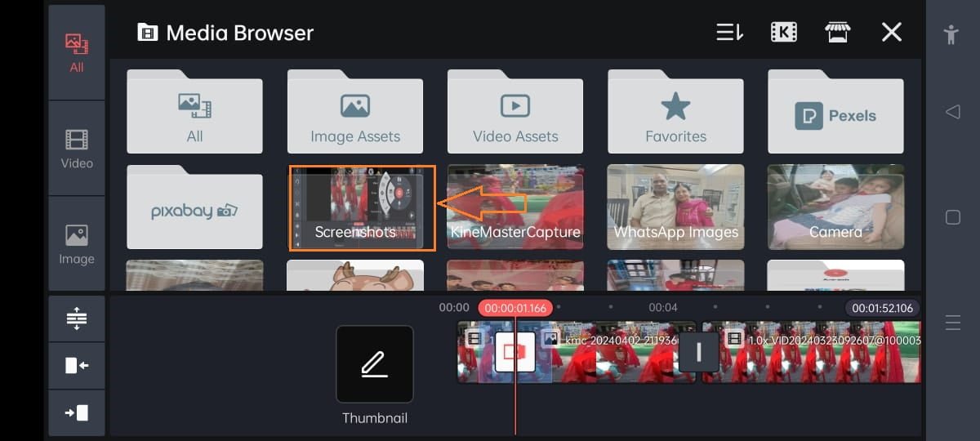This screenshot has width=980, height=441.
Task: Tap the Thumbnail edit button
Action: coord(374,364)
